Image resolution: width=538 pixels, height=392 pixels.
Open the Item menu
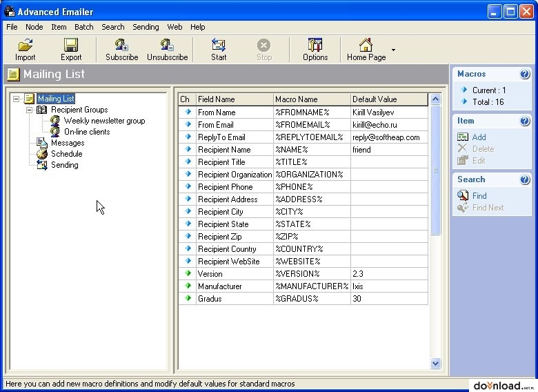[59, 27]
